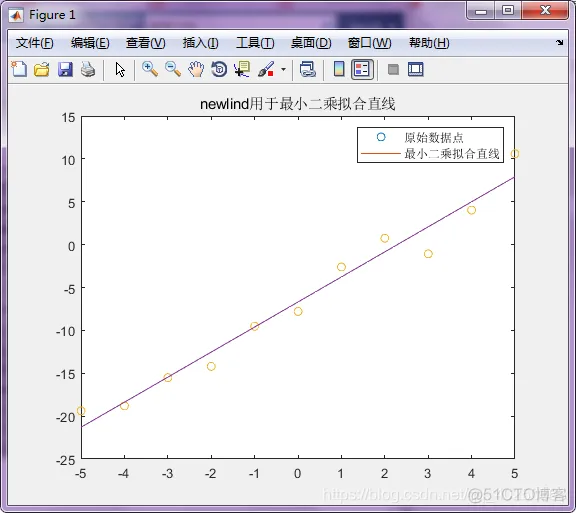Viewport: 576px width, 513px height.
Task: Click the plot title newlind用于最小二乘拟合直线
Action: tap(298, 104)
